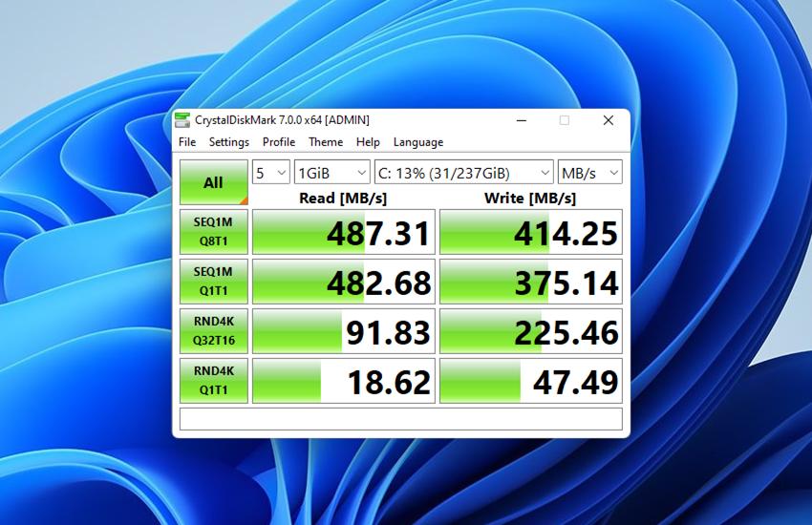Click the 375.14 write result

pyautogui.click(x=531, y=282)
